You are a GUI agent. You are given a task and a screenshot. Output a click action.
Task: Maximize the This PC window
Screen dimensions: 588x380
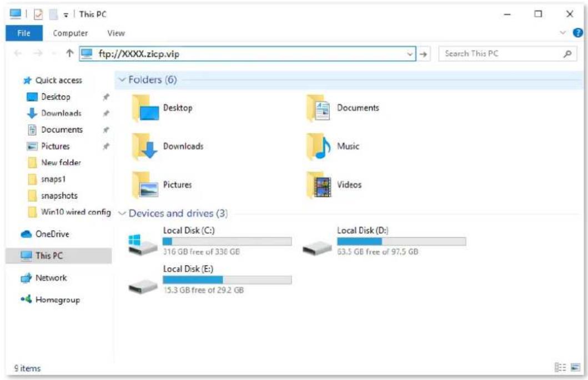coord(538,14)
